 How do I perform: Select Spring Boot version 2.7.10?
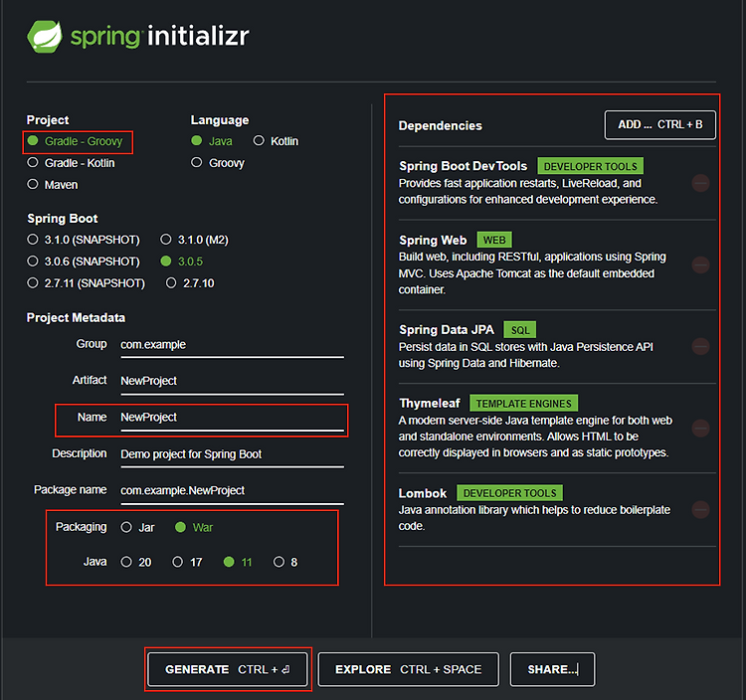[x=190, y=283]
